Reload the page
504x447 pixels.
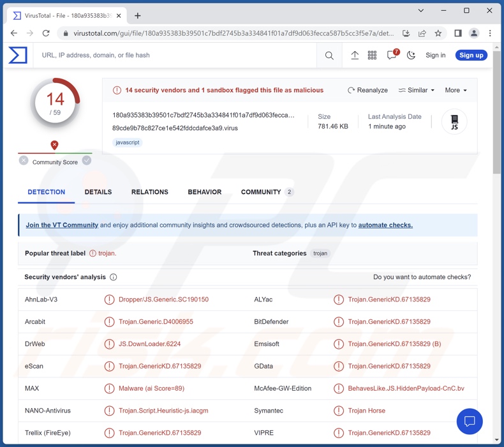point(46,33)
